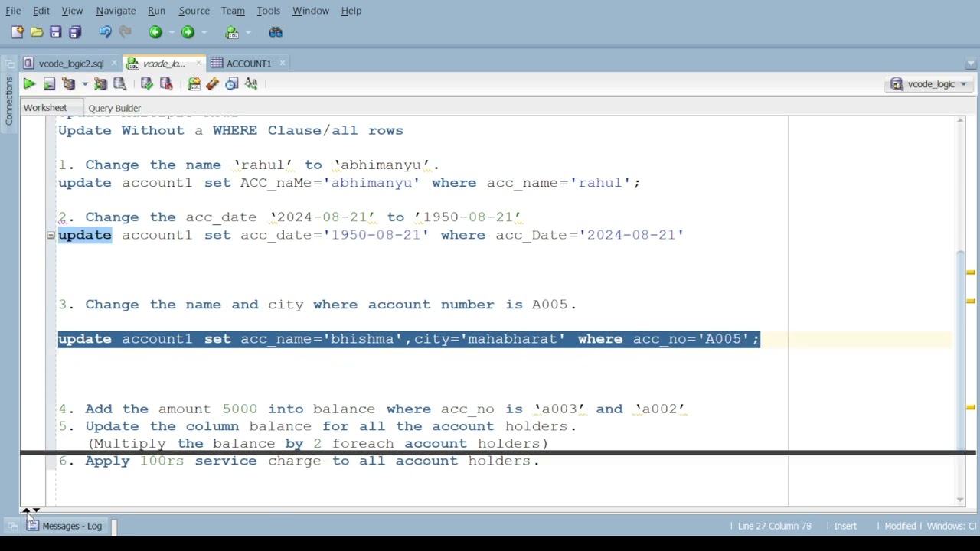Image resolution: width=980 pixels, height=551 pixels.
Task: Run Statement with the green play icon
Action: (29, 84)
